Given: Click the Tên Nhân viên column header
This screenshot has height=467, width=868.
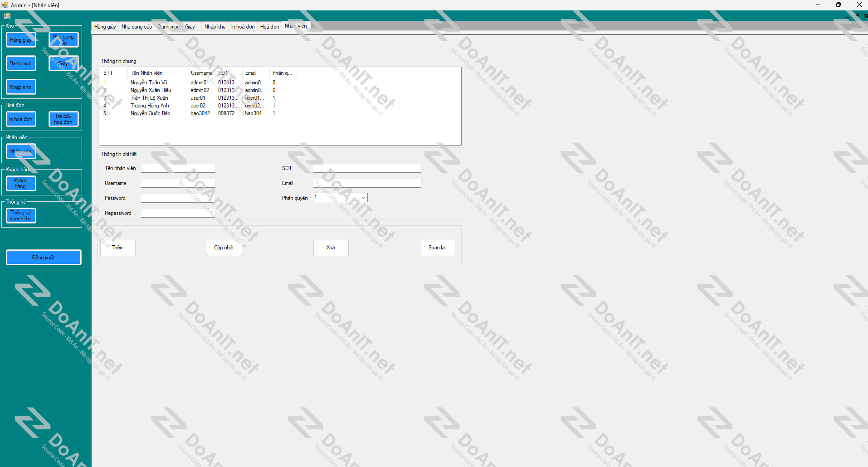Looking at the screenshot, I should (x=157, y=73).
